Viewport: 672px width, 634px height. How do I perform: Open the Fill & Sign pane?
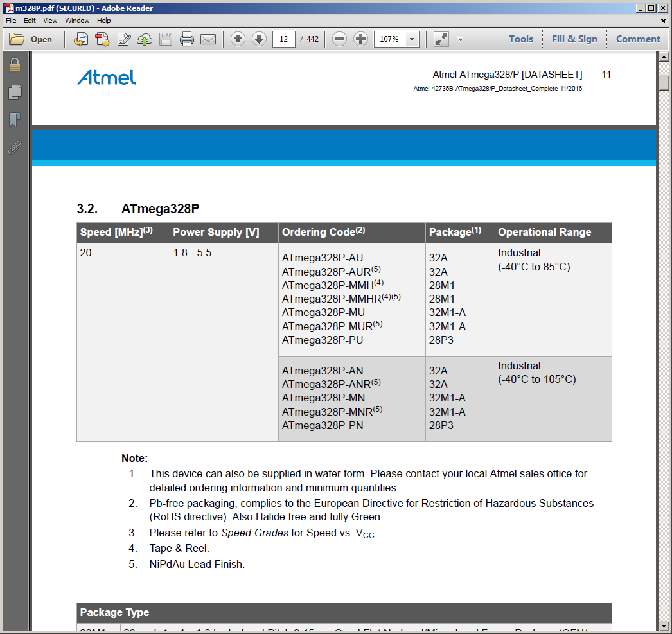point(574,39)
